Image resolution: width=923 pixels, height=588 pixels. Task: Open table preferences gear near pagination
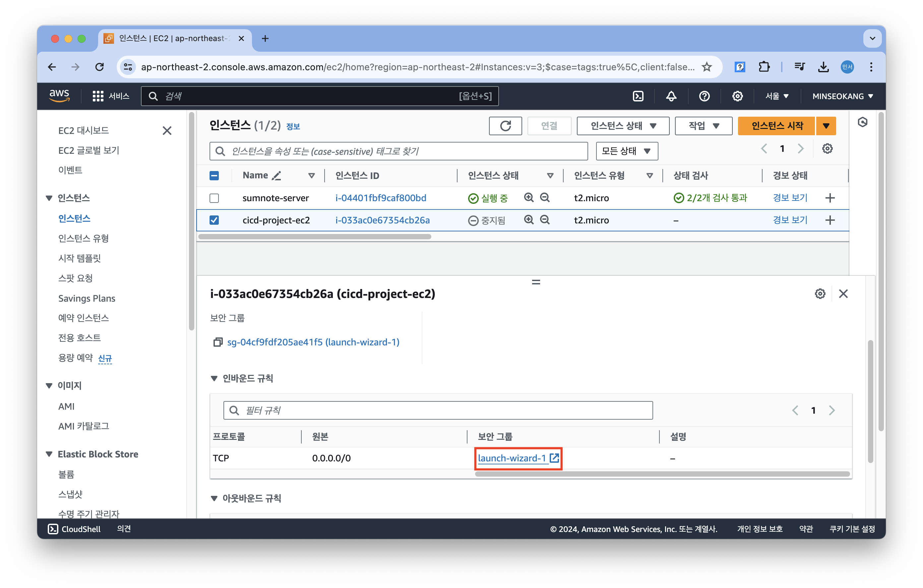[x=827, y=149]
